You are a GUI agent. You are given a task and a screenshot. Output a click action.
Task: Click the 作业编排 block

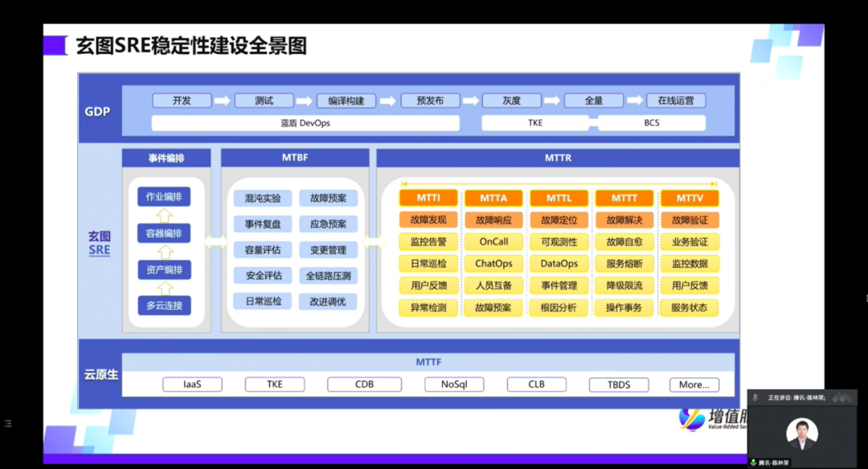tap(165, 197)
